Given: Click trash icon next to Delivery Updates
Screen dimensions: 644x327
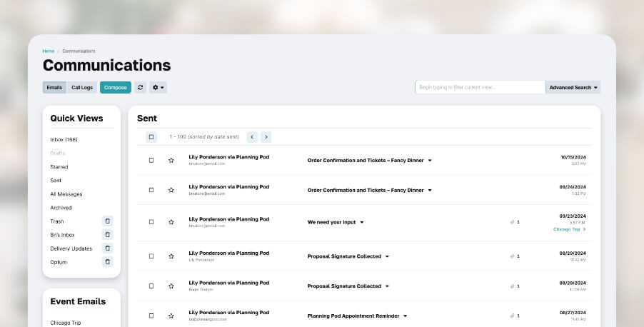Looking at the screenshot, I should 108,248.
